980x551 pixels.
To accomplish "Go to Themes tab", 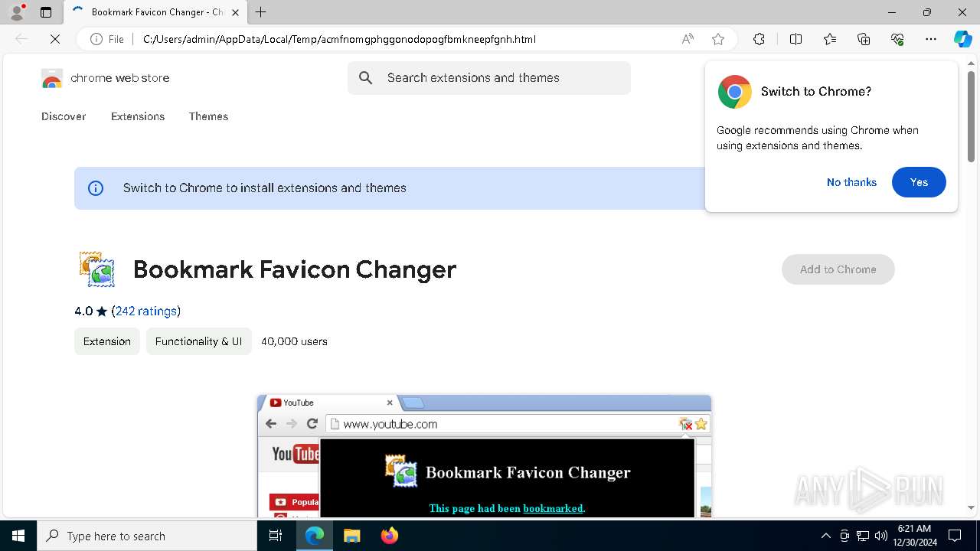I will pyautogui.click(x=208, y=116).
